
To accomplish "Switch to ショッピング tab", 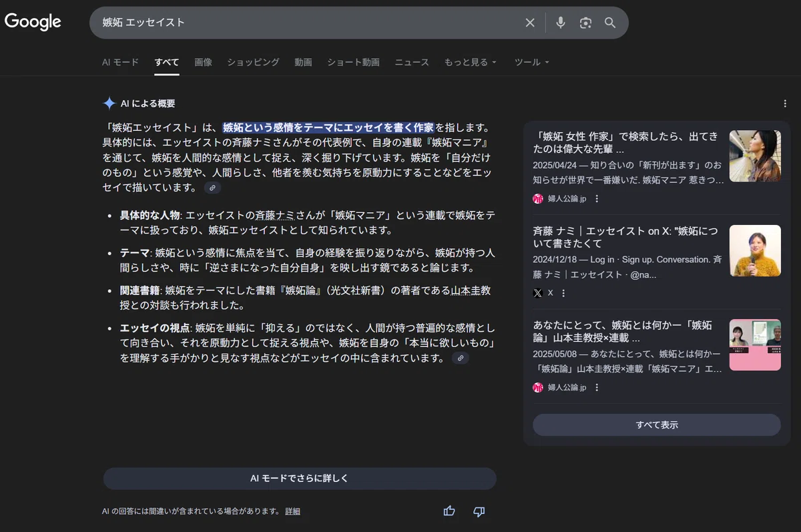I will tap(253, 62).
